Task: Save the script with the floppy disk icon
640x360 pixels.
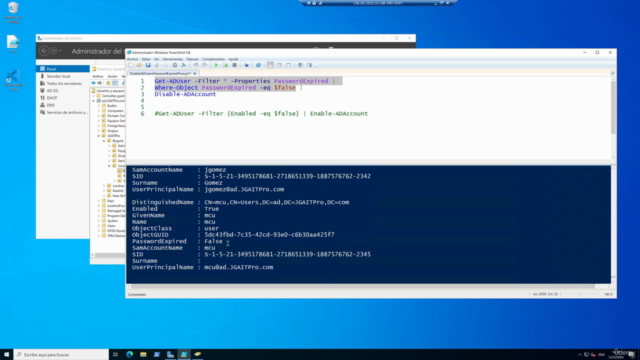Action: click(148, 65)
